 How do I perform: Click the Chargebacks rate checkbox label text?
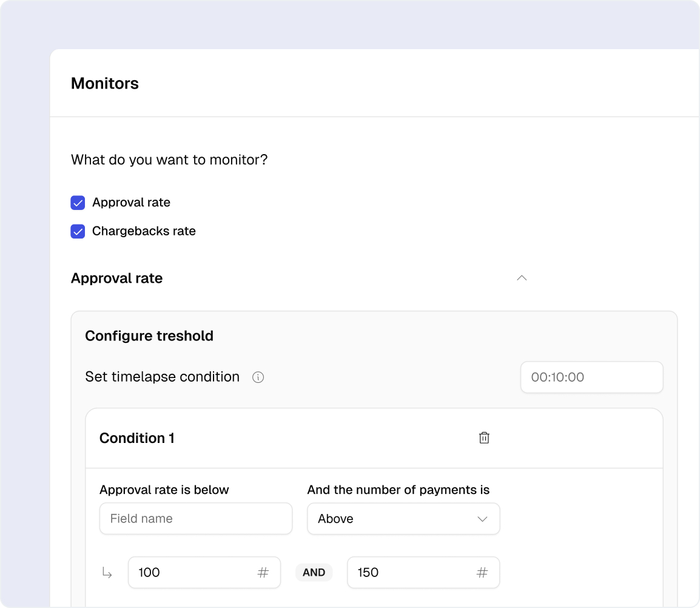(144, 231)
